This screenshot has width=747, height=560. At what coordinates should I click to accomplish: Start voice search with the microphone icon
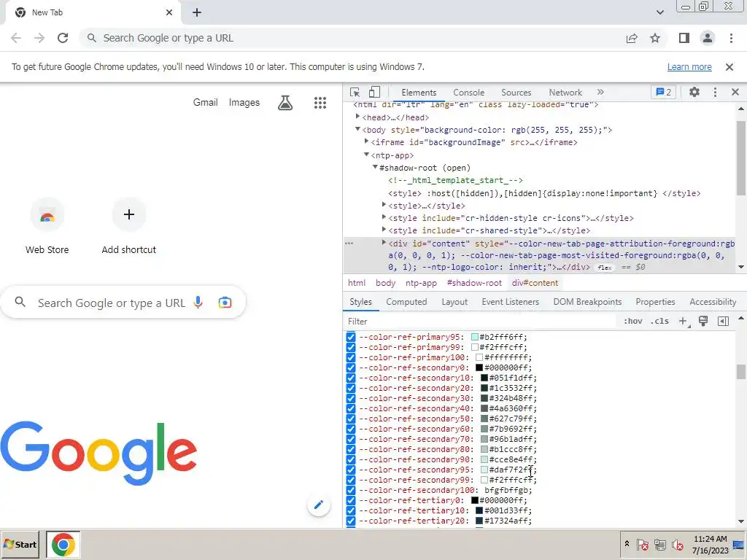click(x=198, y=303)
